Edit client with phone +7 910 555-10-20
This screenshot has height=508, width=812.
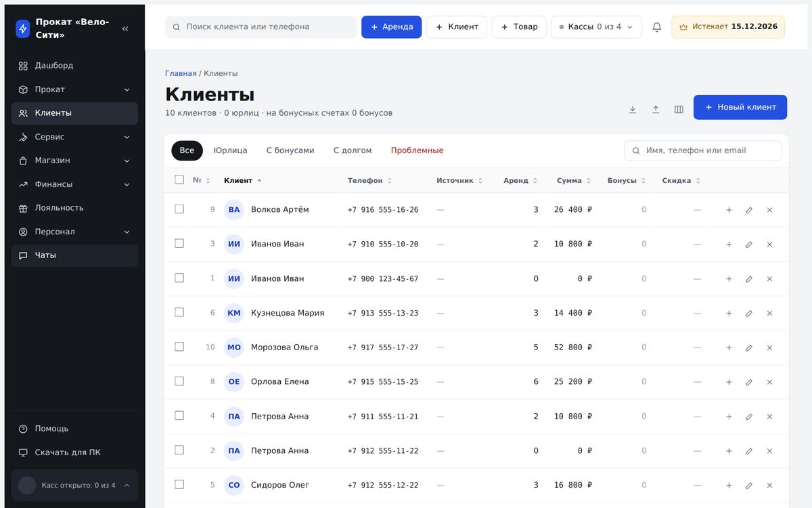pos(749,245)
